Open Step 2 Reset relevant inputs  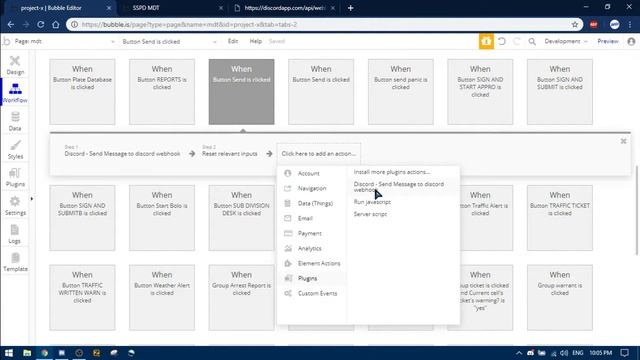click(x=229, y=151)
